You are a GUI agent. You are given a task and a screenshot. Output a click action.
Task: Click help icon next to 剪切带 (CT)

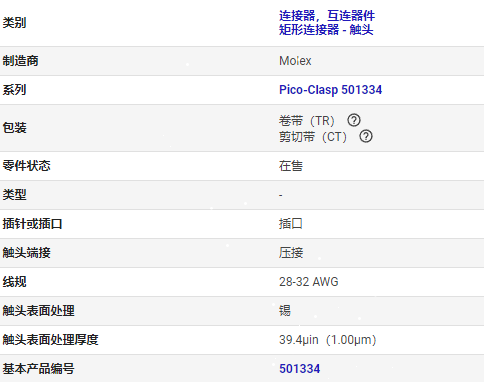(366, 136)
